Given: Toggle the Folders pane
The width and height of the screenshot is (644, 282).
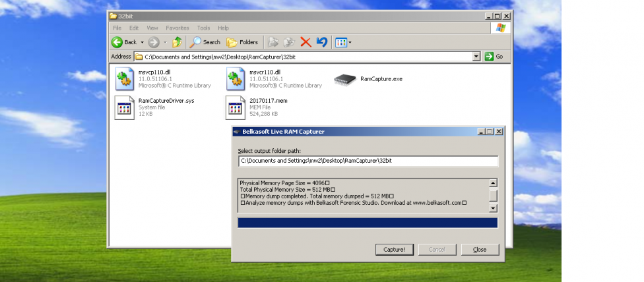Looking at the screenshot, I should pos(242,42).
